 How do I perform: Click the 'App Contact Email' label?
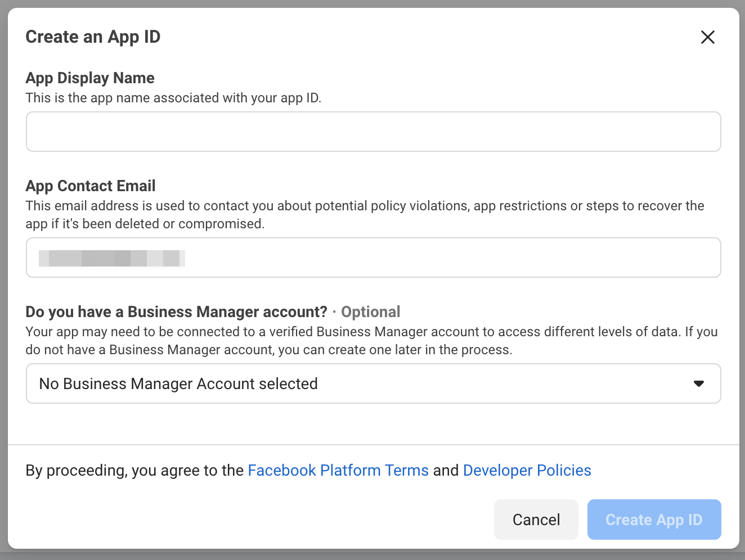91,186
